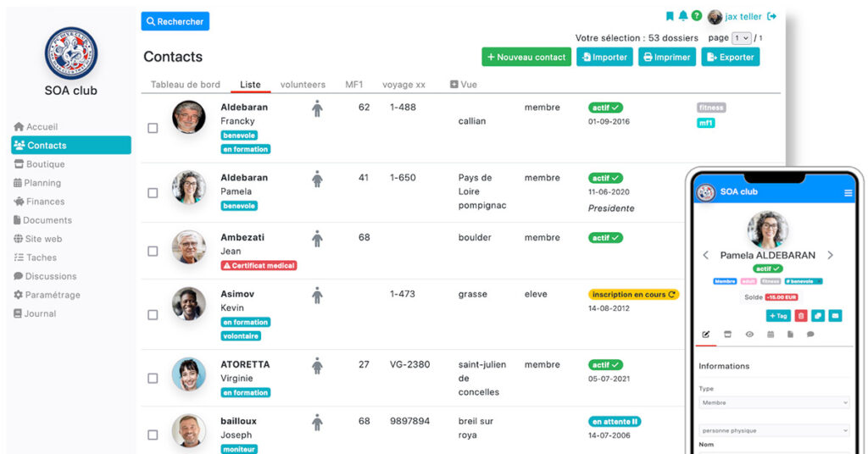868x454 pixels.
Task: Open help with the green question mark icon
Action: [697, 16]
